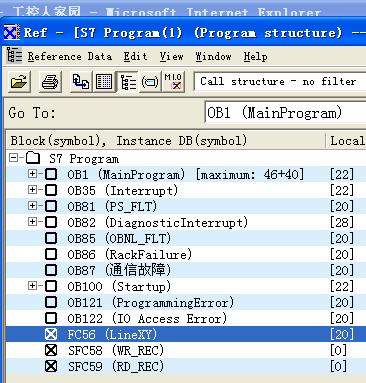Show the Assignment table grid icon

coord(104,82)
